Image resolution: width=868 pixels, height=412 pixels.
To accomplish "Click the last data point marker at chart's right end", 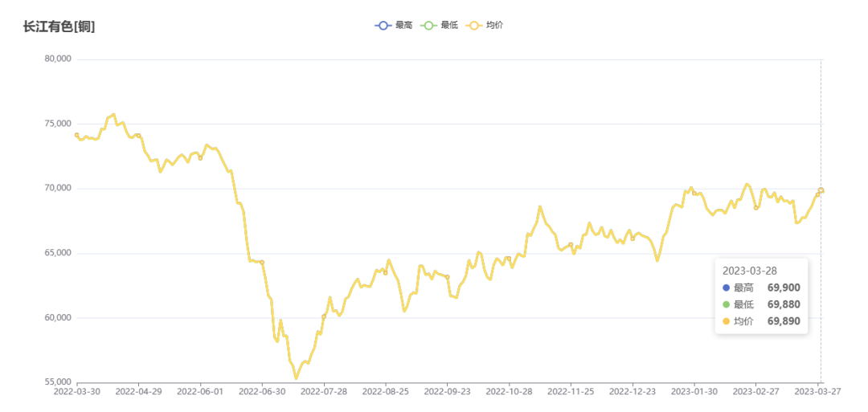I will click(x=821, y=190).
